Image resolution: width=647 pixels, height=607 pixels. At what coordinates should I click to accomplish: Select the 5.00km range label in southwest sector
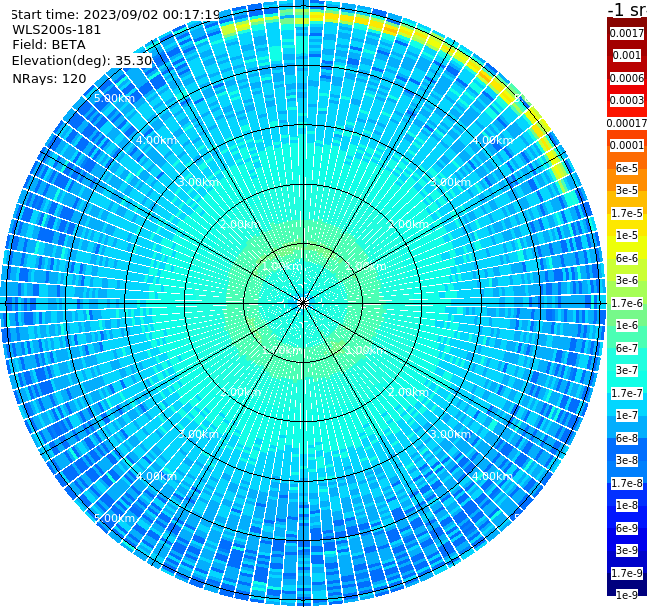114,518
